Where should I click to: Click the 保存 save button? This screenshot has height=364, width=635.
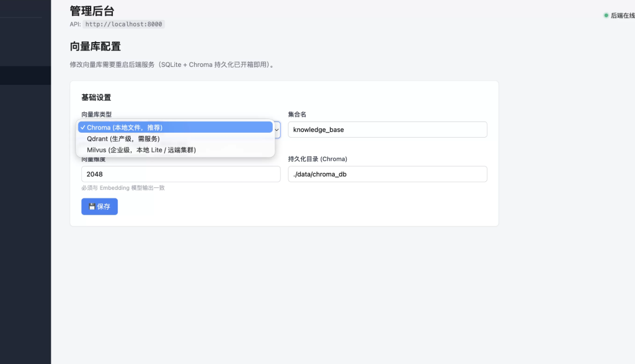pos(100,206)
